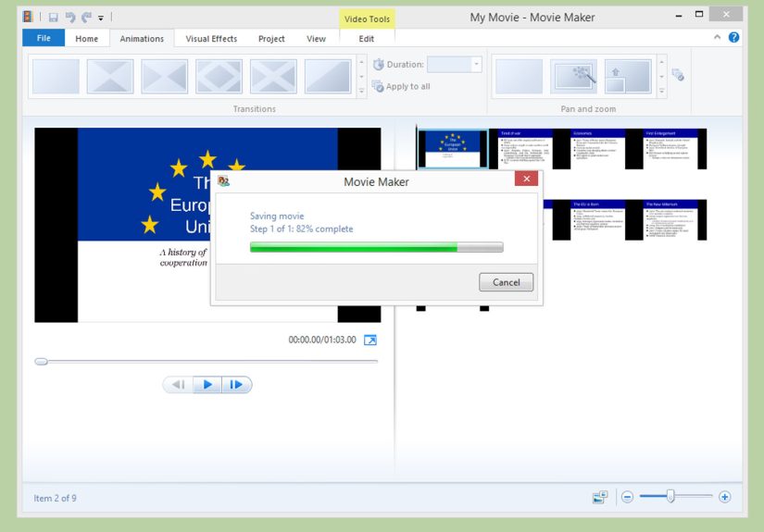Choose the bow tie horizontal transition
This screenshot has height=532, width=764.
(165, 77)
